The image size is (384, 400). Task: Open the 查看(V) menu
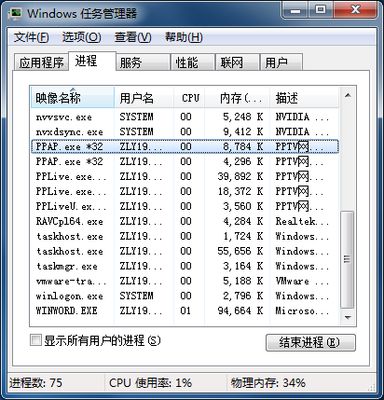(133, 37)
